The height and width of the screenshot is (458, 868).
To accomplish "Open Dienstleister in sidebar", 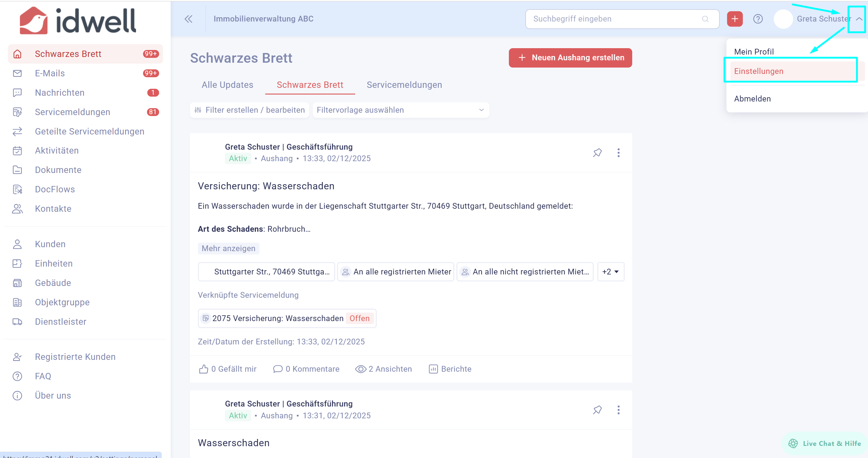I will [x=60, y=322].
